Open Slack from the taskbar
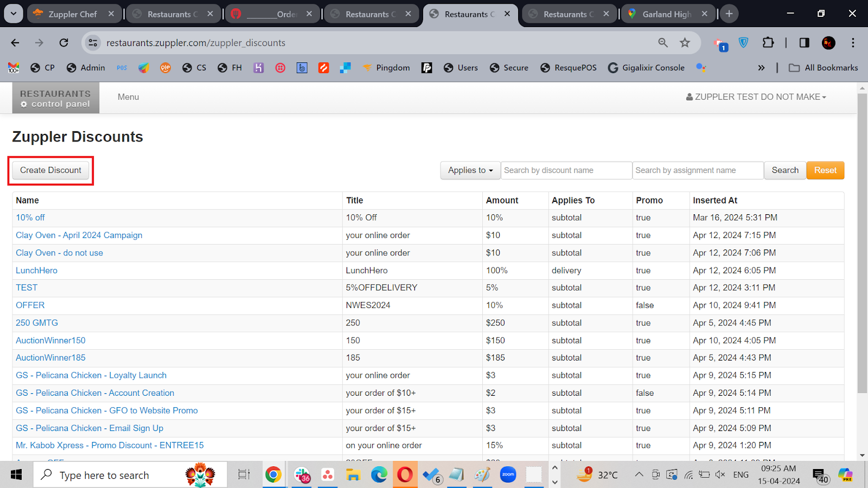The width and height of the screenshot is (868, 488). tap(302, 475)
